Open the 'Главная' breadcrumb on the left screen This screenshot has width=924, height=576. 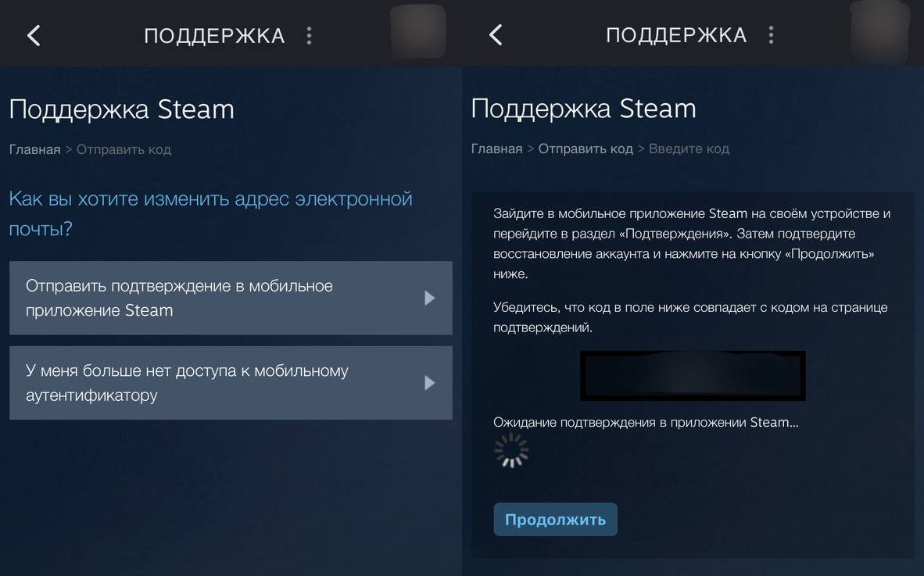(x=34, y=149)
